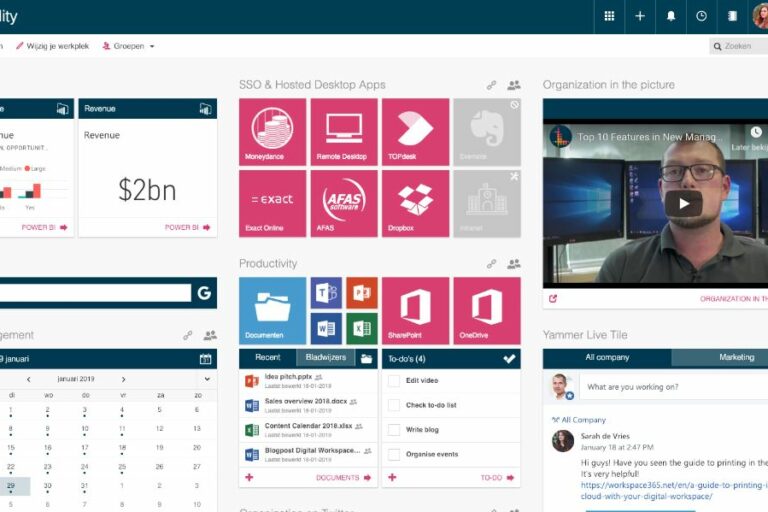Select the Marketing tab in Yammer
This screenshot has height=512, width=768.
736,358
